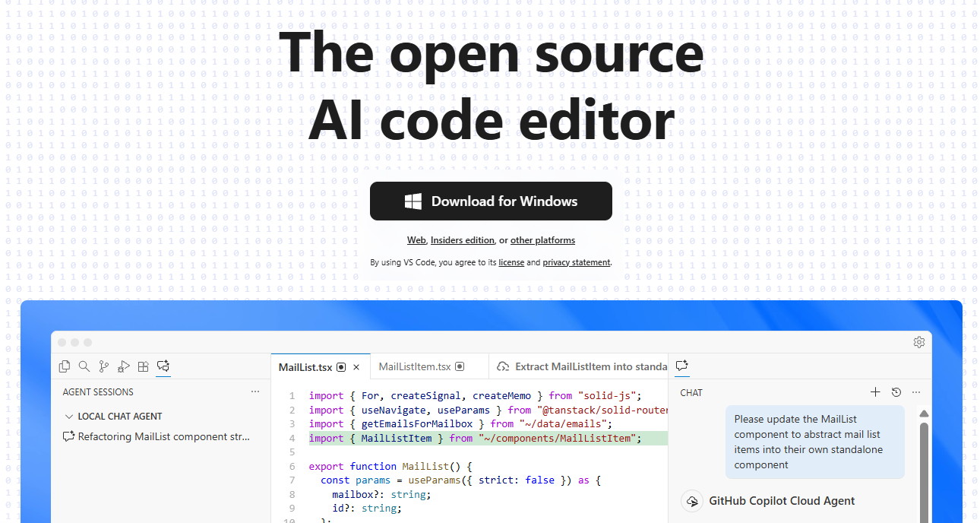
Task: Open the Explorer sidebar icon
Action: tap(65, 366)
